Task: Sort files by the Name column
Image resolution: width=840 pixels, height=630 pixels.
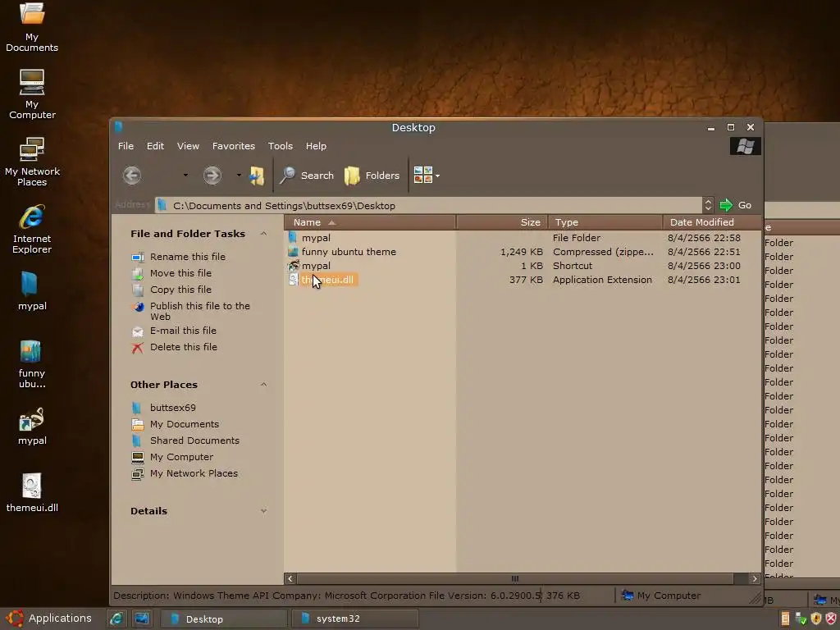Action: click(370, 222)
